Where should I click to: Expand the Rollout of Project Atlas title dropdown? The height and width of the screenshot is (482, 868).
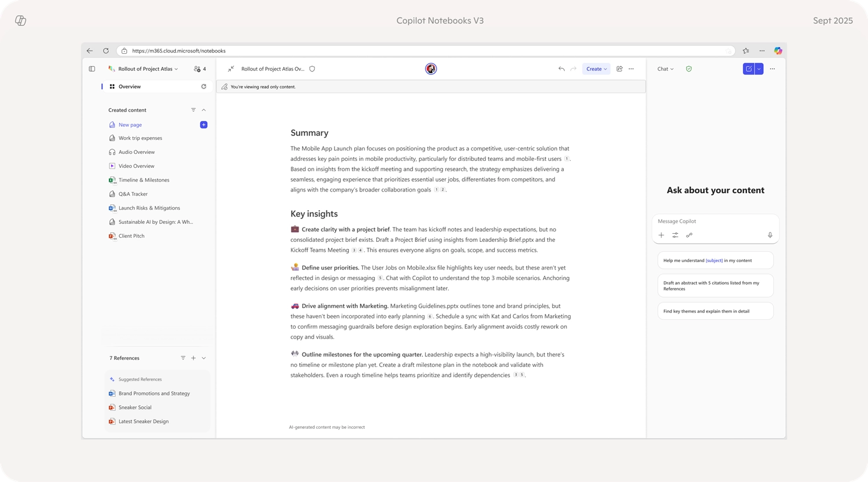(x=177, y=68)
